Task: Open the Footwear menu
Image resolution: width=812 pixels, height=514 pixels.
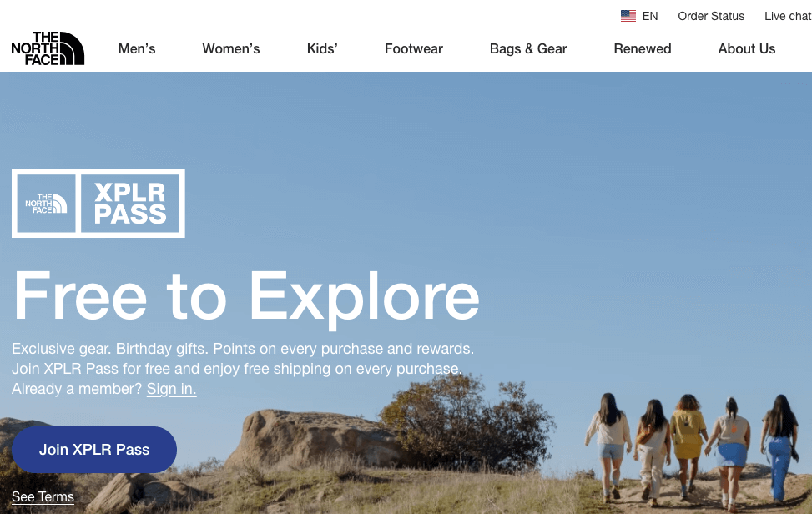Action: pos(414,48)
